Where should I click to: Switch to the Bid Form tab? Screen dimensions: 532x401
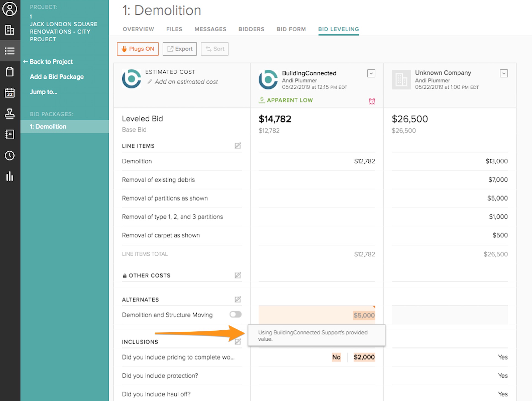pyautogui.click(x=291, y=29)
